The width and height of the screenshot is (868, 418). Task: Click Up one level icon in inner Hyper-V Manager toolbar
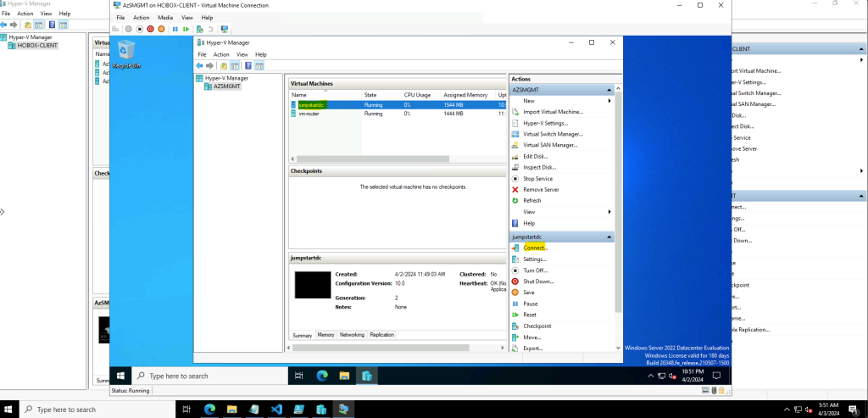tap(224, 66)
